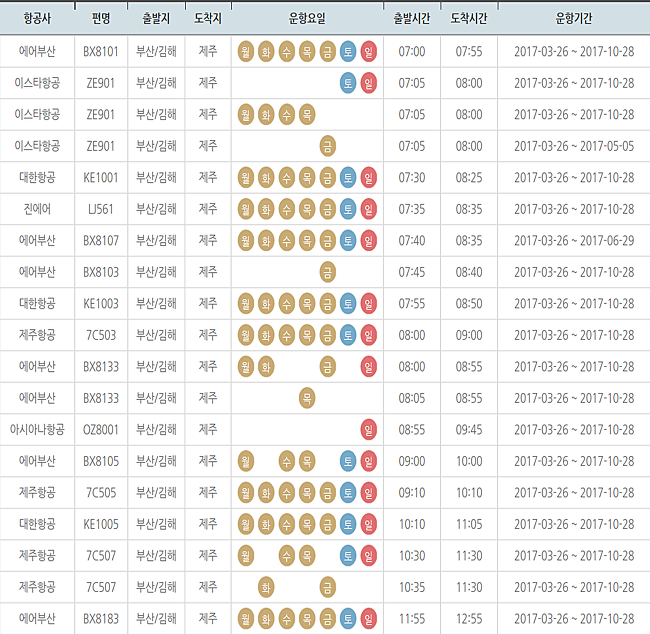Click the 금 icon in the ZE901 row ending 2017-05-05
Viewport: 650px width, 634px height.
[327, 146]
